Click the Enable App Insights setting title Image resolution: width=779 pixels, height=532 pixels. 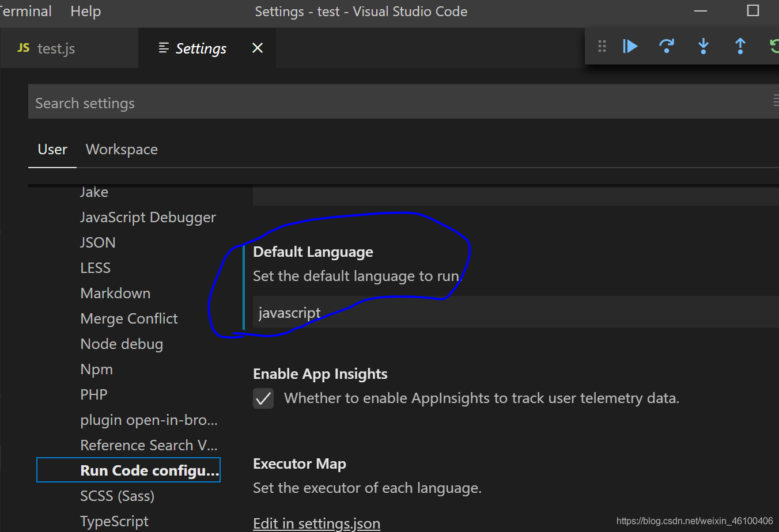(x=320, y=374)
